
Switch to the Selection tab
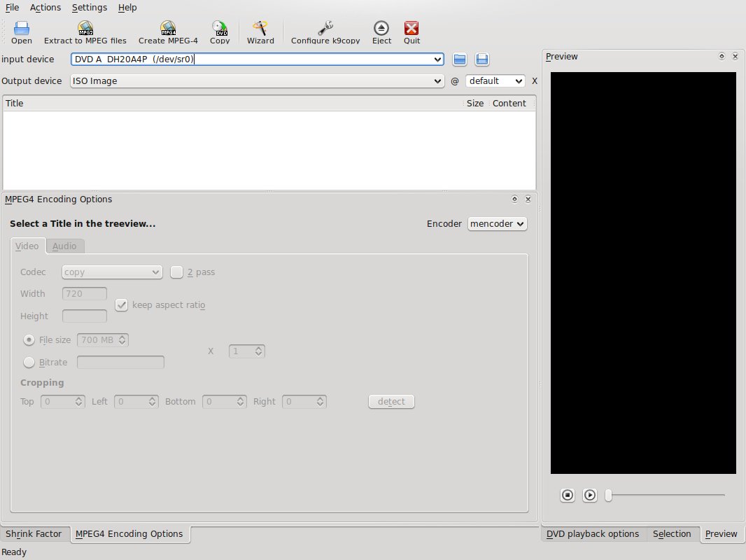672,534
